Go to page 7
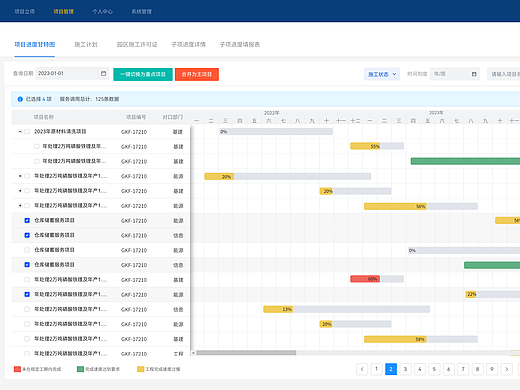This screenshot has width=520, height=390. point(463,369)
